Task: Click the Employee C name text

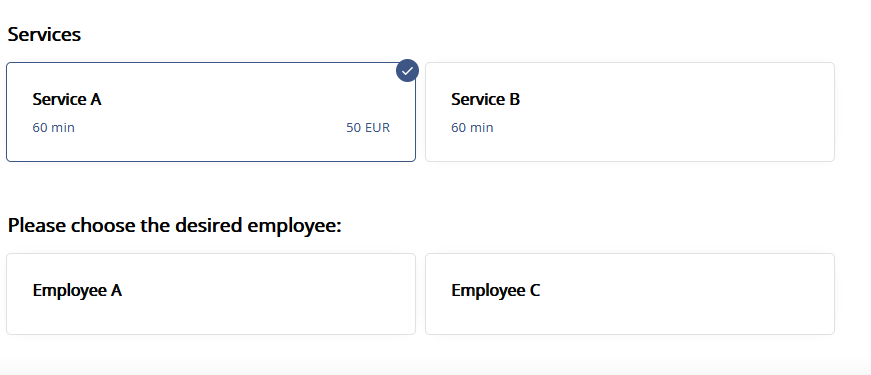Action: [495, 291]
